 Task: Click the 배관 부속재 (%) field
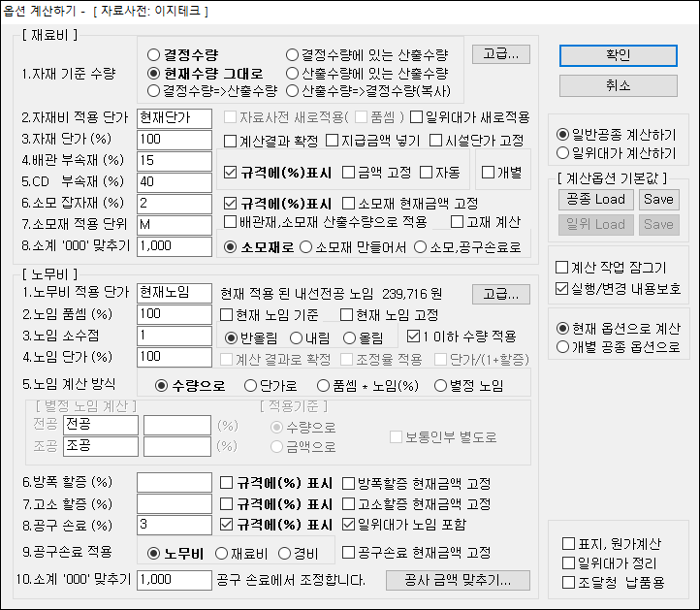175,161
